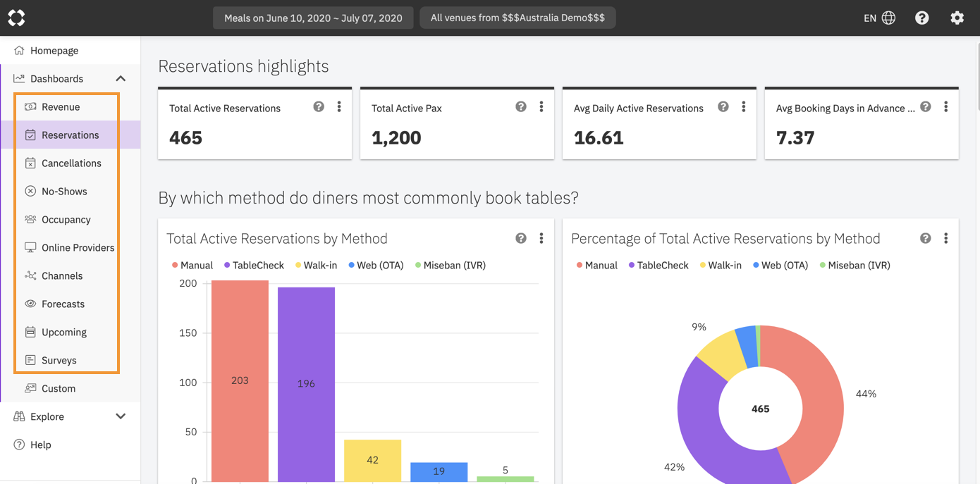Open the settings gear icon
The width and height of the screenshot is (980, 484).
click(957, 18)
